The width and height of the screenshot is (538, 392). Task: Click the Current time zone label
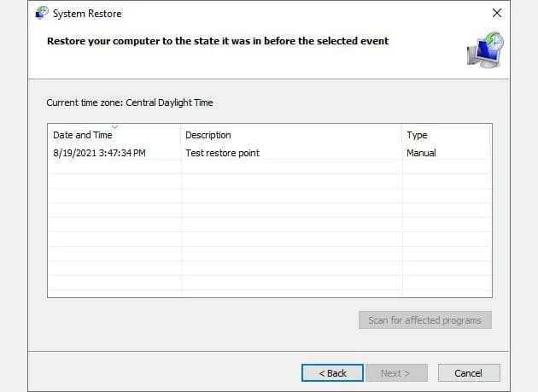[x=129, y=102]
